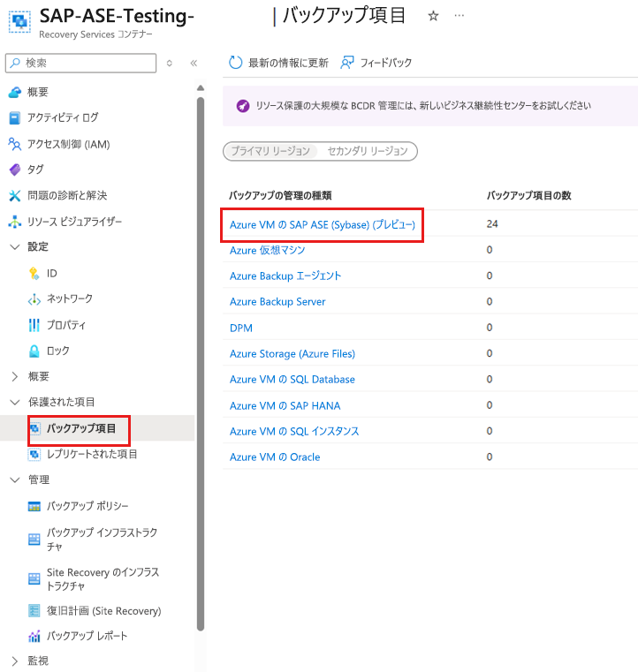Click the 問題の診断と解決 wrench icon
This screenshot has height=672, width=638.
[x=14, y=196]
